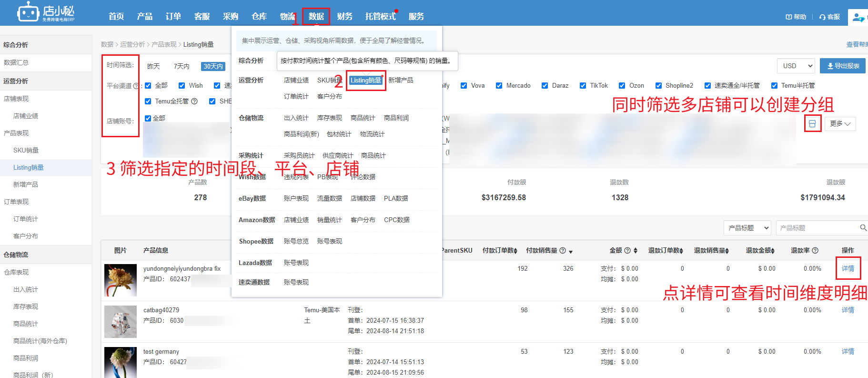The image size is (868, 378).
Task: Click the user account icon top right
Action: [858, 17]
